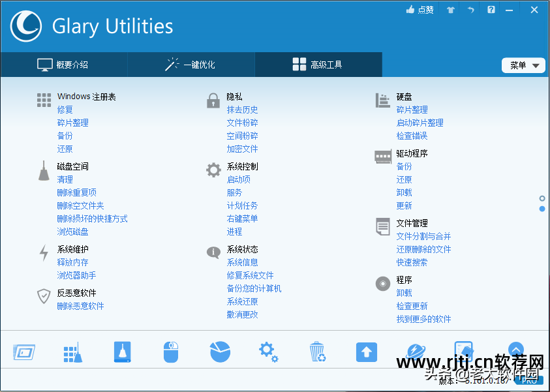The image size is (550, 392).
Task: Launch registry cleaner icon in bottom toolbar
Action: pyautogui.click(x=73, y=352)
